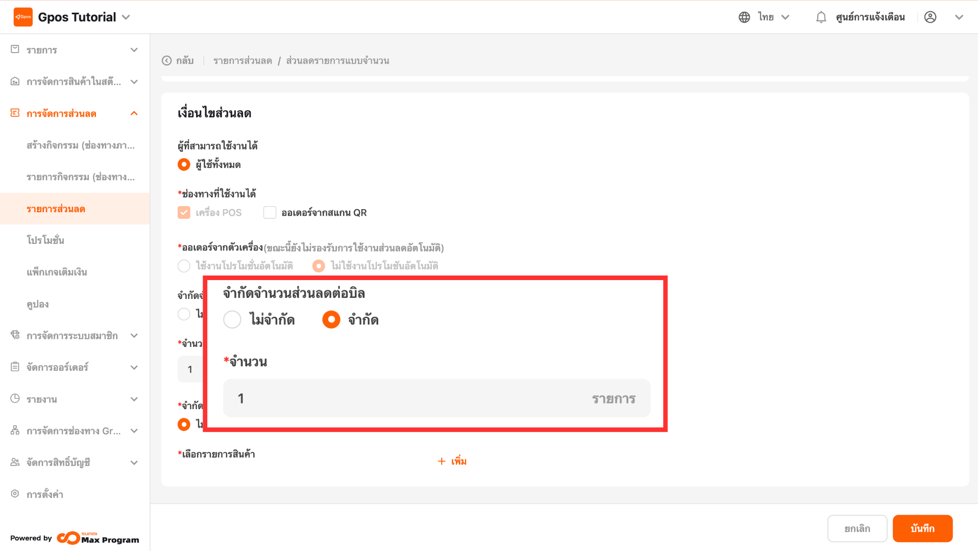
Task: Open โปรโมชั่น in the sidebar menu
Action: tap(45, 240)
